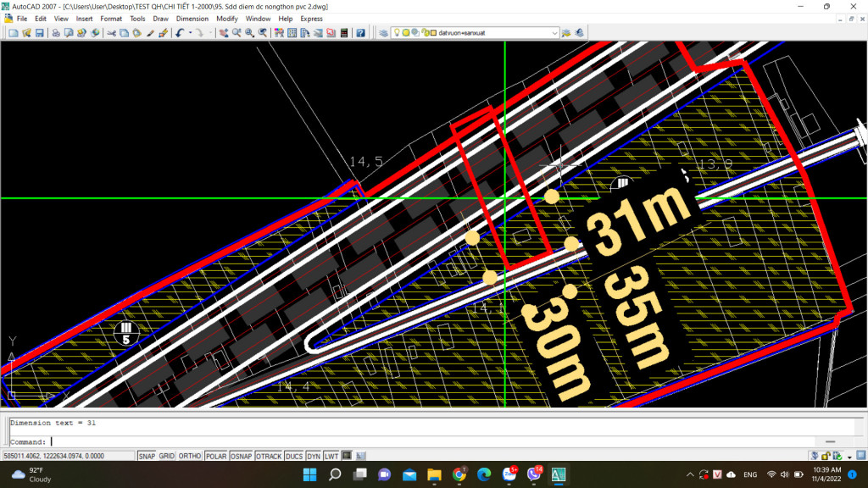This screenshot has width=868, height=488.
Task: Select the Cut scissors icon
Action: point(111,33)
